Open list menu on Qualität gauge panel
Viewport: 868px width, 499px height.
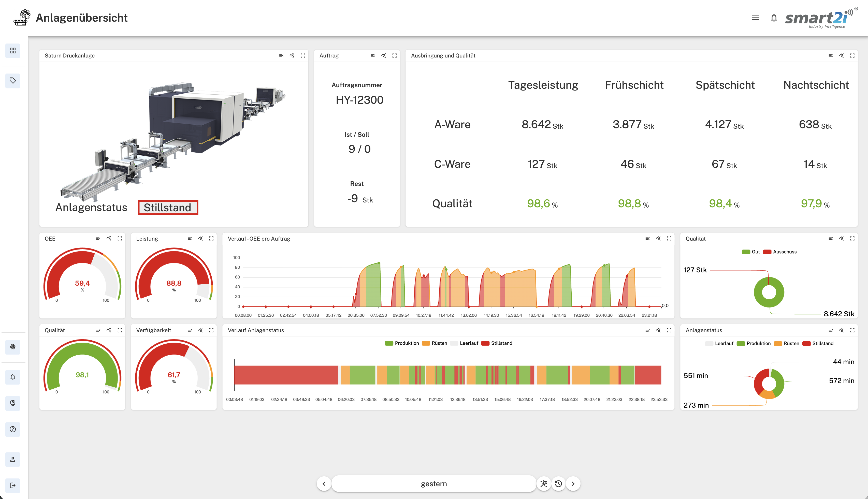coord(98,330)
